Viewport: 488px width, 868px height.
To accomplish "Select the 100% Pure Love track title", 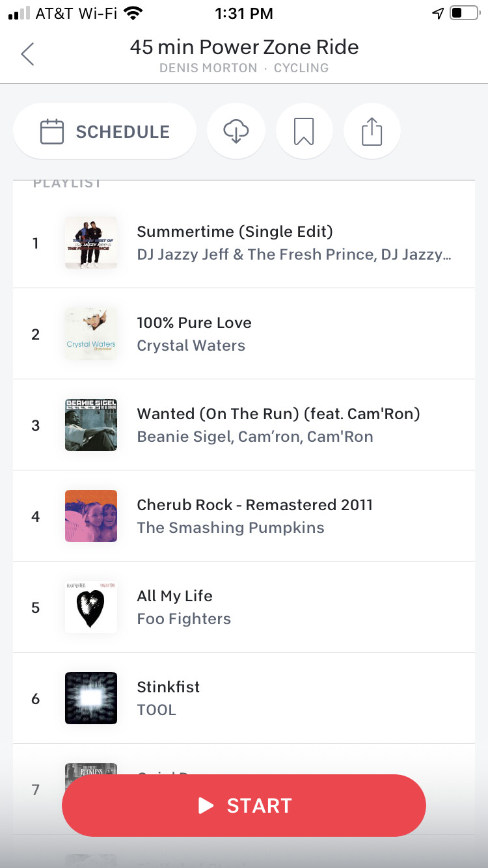I will coord(194,323).
